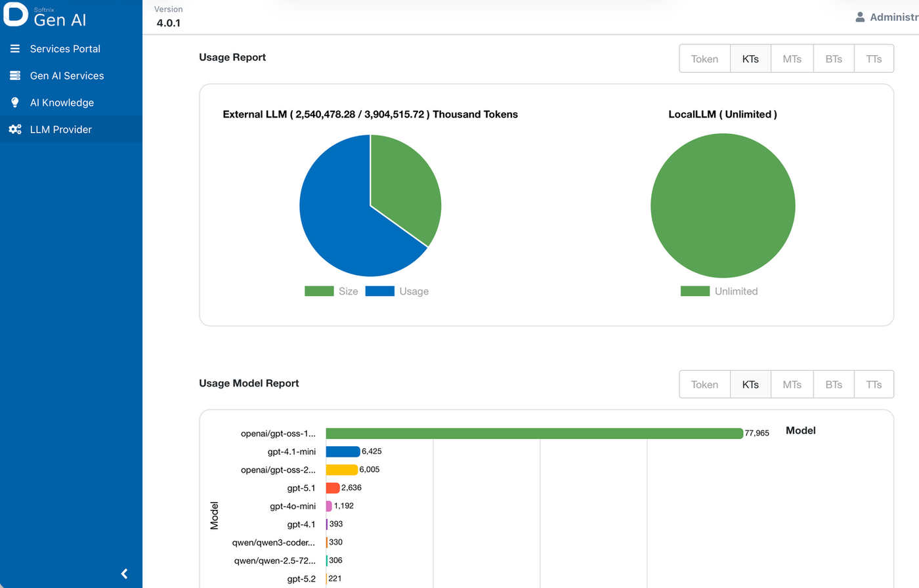The height and width of the screenshot is (588, 919).
Task: Click the Gen AI Services server icon
Action: tap(15, 75)
